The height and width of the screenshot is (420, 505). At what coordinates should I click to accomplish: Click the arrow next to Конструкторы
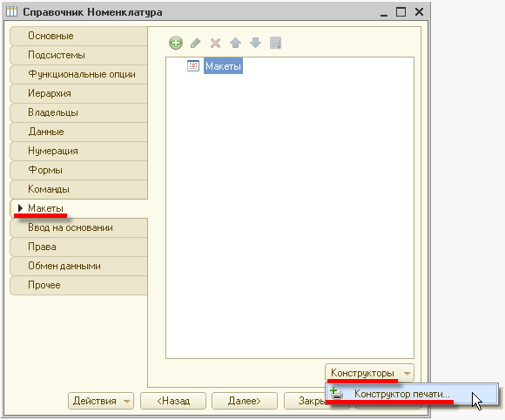(407, 374)
